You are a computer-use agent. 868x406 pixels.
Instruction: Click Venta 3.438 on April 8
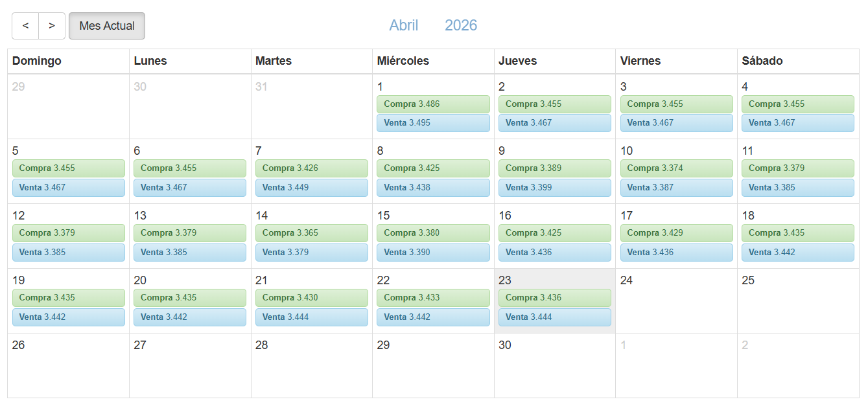(x=433, y=188)
